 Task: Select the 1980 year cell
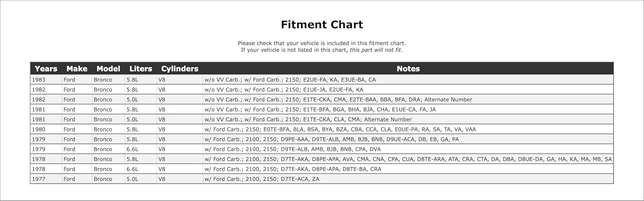point(39,129)
